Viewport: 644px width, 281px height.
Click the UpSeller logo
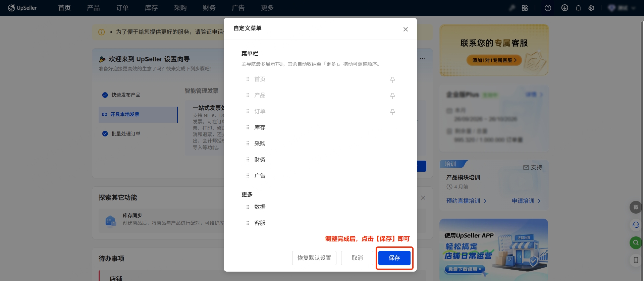pyautogui.click(x=22, y=8)
